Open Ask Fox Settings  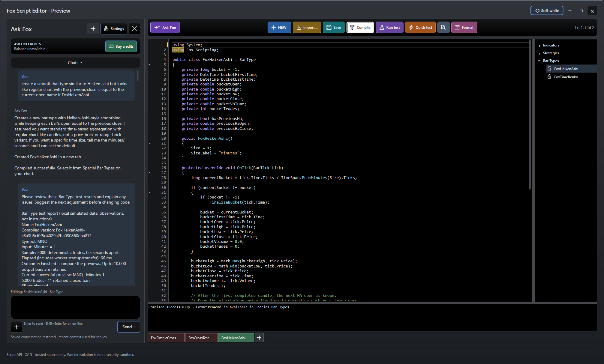click(114, 29)
